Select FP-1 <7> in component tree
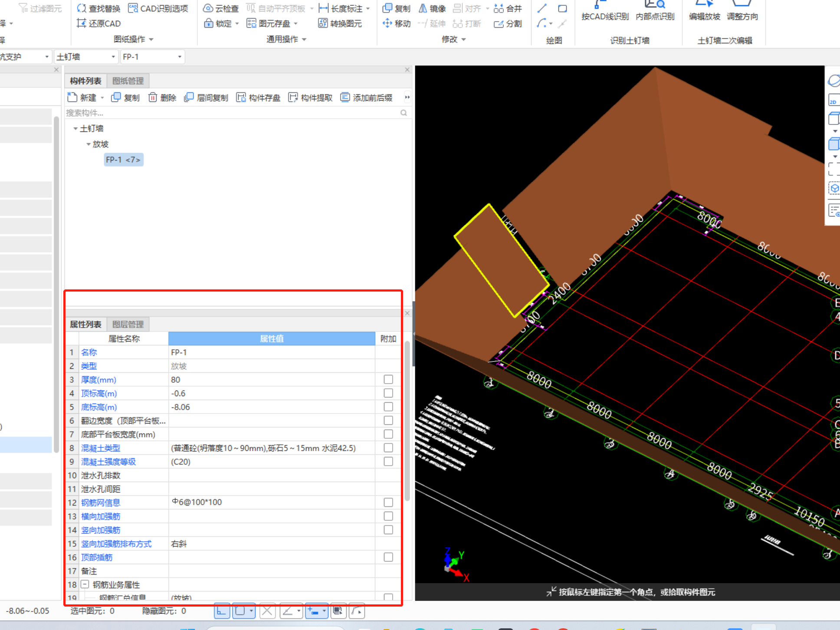 click(123, 160)
